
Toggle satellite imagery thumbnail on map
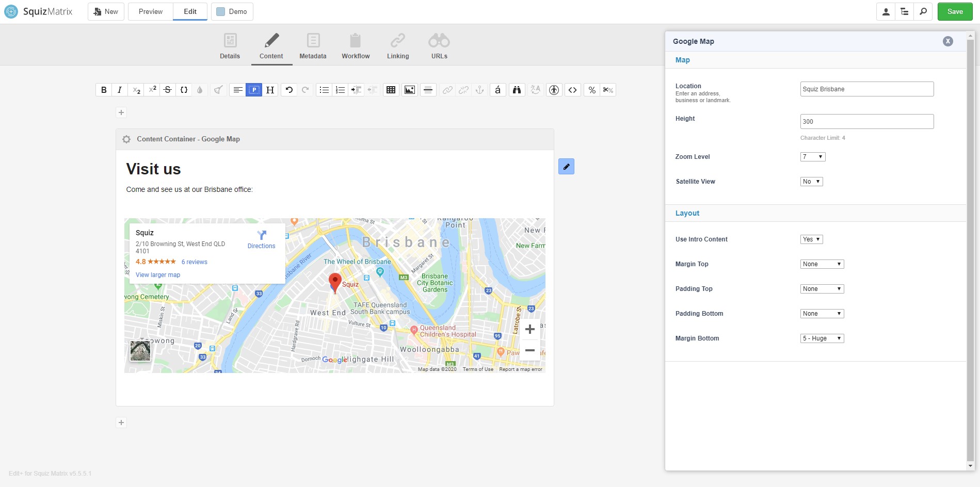[x=140, y=351]
